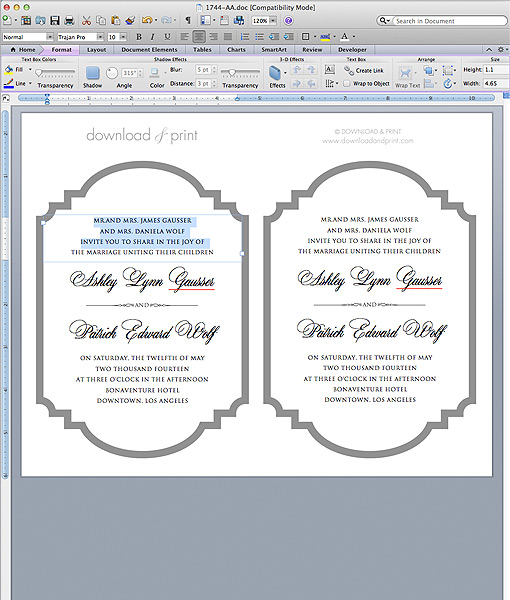Toggle Bold formatting
This screenshot has height=600, width=510.
click(139, 37)
